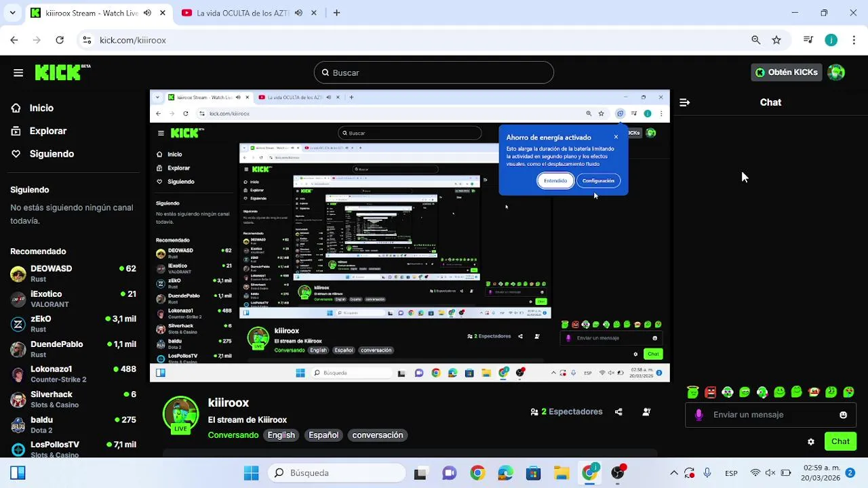Share the stream via the share icon
868x488 pixels.
(x=618, y=411)
